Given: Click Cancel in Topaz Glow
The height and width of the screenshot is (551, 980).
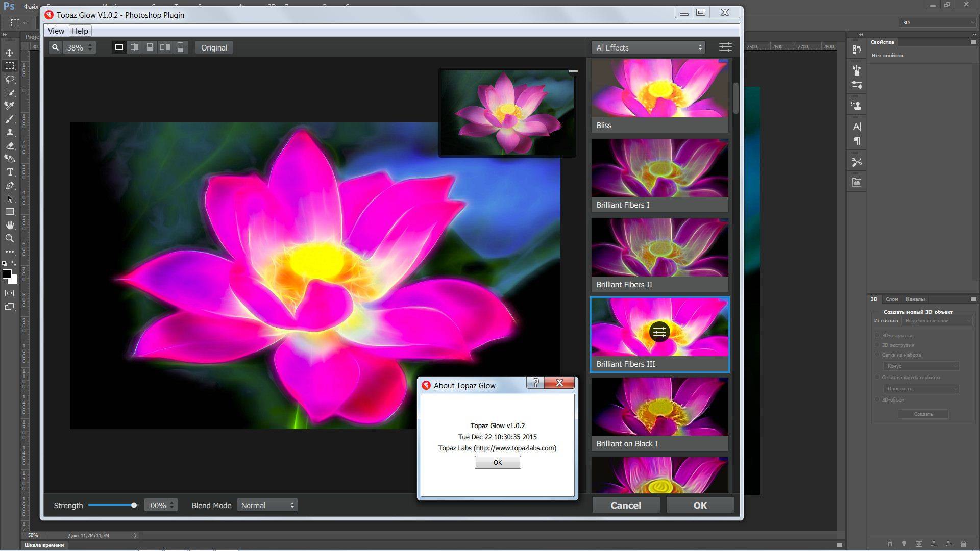Looking at the screenshot, I should point(626,505).
